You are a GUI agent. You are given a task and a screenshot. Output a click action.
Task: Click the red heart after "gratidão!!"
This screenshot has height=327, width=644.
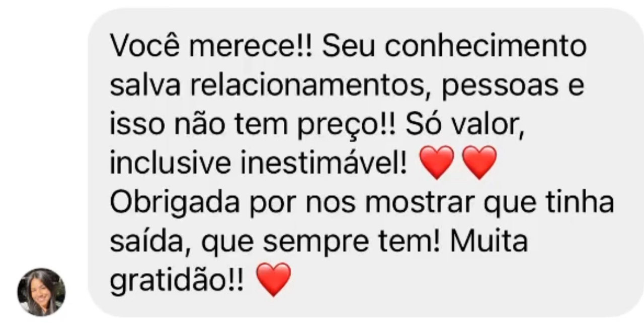point(274,279)
